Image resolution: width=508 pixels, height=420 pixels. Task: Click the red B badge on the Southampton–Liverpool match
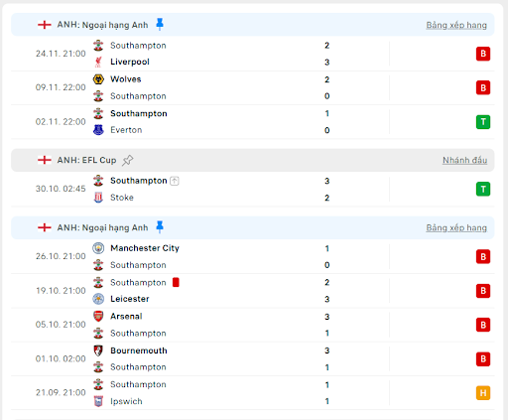click(x=483, y=54)
